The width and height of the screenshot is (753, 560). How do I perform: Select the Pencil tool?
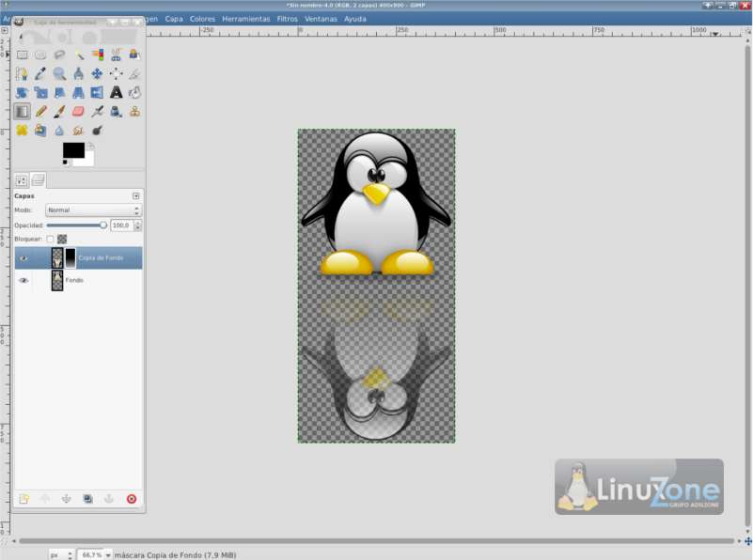tap(40, 111)
